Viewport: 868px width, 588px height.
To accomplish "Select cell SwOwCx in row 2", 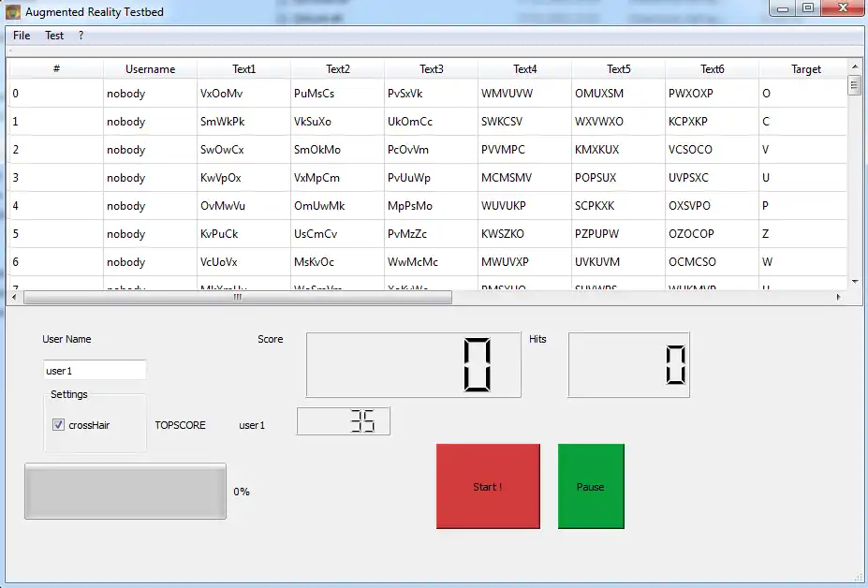I will 243,150.
